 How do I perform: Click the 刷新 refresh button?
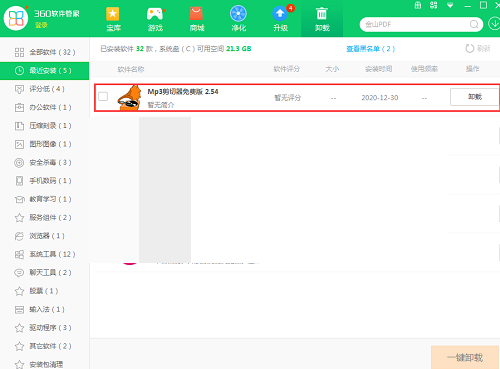pyautogui.click(x=478, y=49)
